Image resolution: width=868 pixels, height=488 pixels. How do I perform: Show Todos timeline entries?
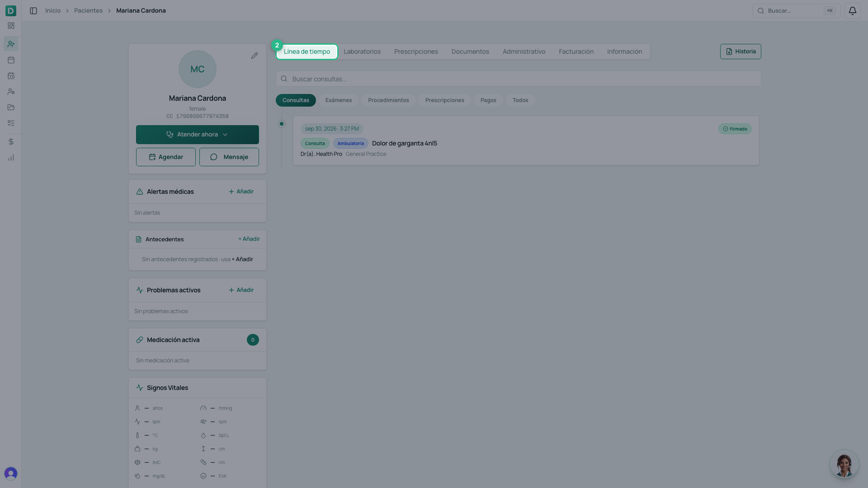(x=520, y=100)
